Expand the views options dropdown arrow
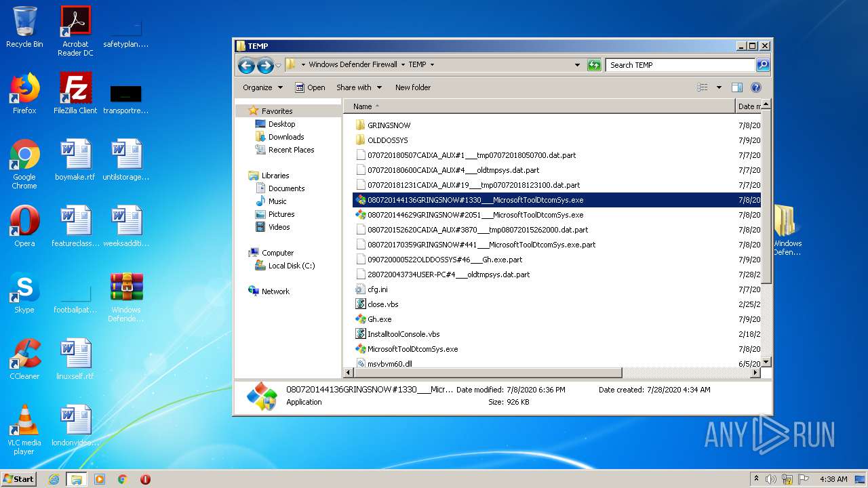This screenshot has width=868, height=488. tap(719, 87)
